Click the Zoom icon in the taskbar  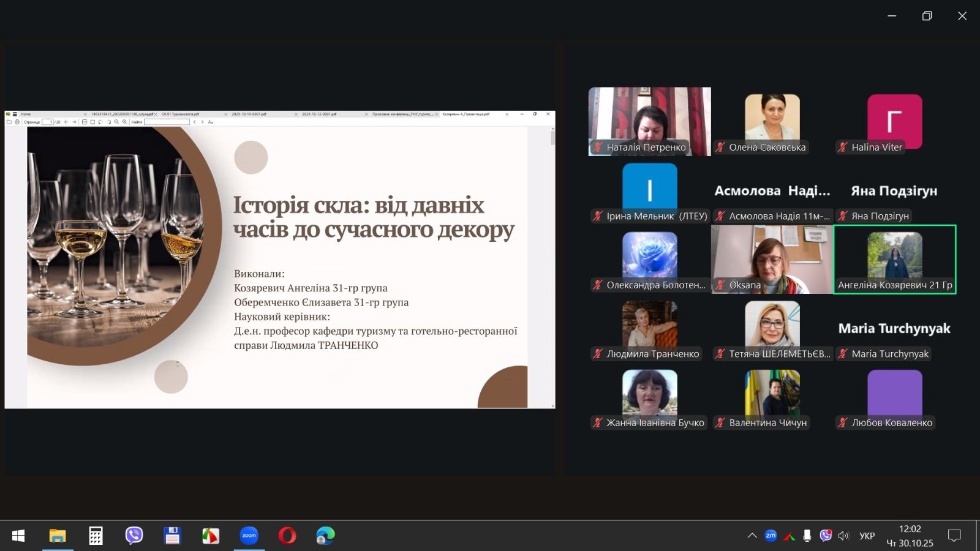(x=249, y=536)
